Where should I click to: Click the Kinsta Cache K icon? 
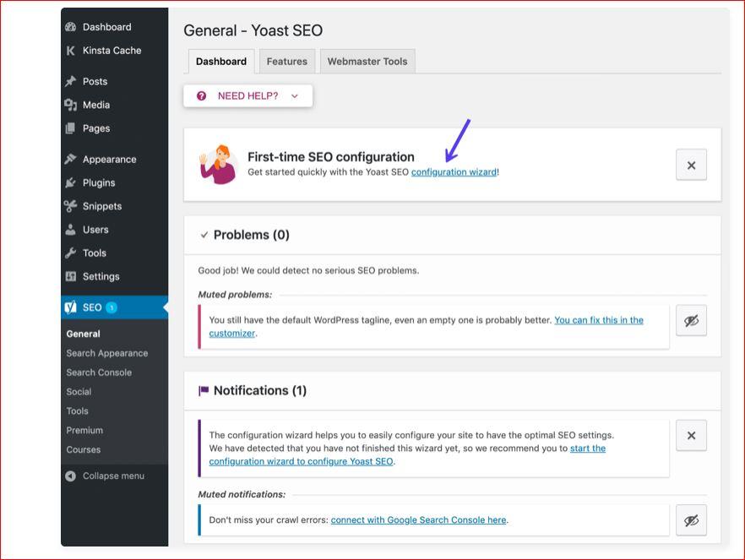[x=70, y=51]
